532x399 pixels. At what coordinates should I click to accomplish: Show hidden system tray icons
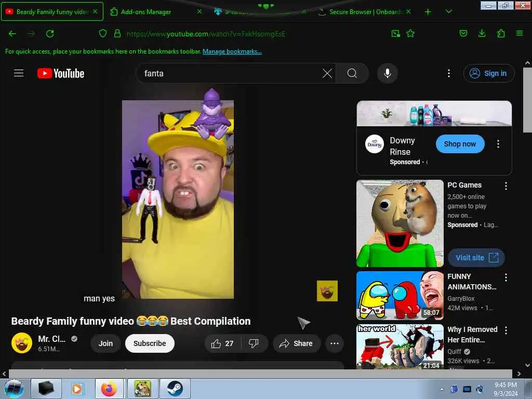point(442,389)
